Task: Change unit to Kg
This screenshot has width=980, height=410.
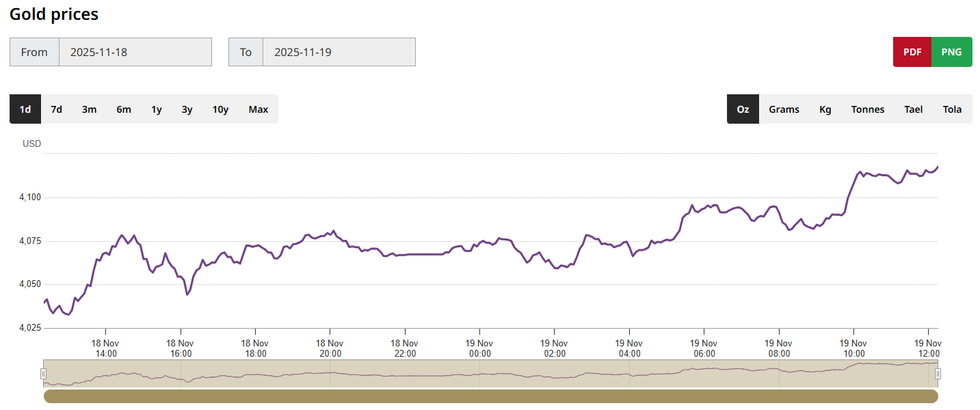Action: 825,109
